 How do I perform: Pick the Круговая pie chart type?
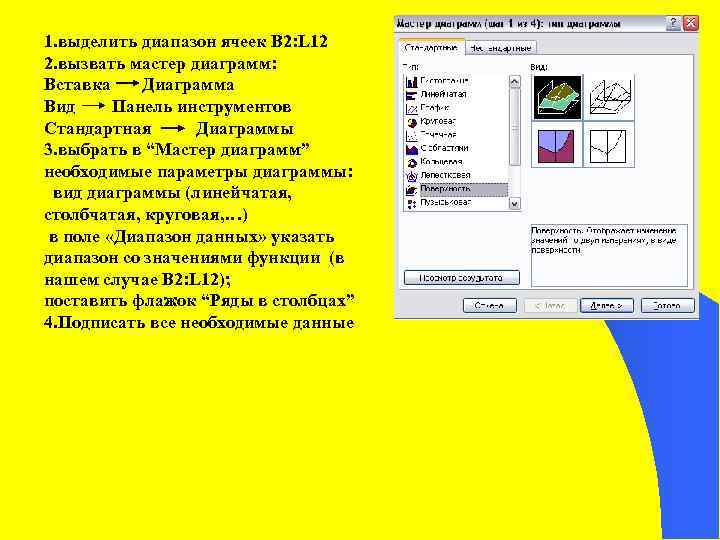click(x=431, y=122)
